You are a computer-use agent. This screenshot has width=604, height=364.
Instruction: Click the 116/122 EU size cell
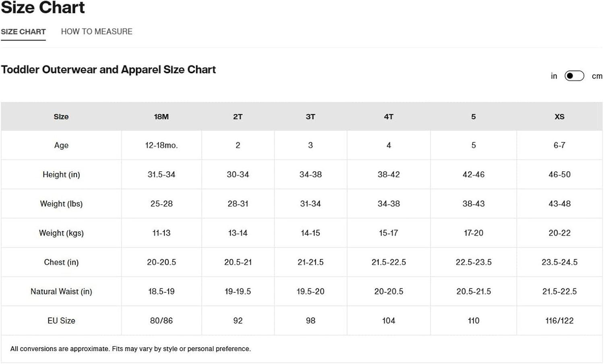[559, 321]
